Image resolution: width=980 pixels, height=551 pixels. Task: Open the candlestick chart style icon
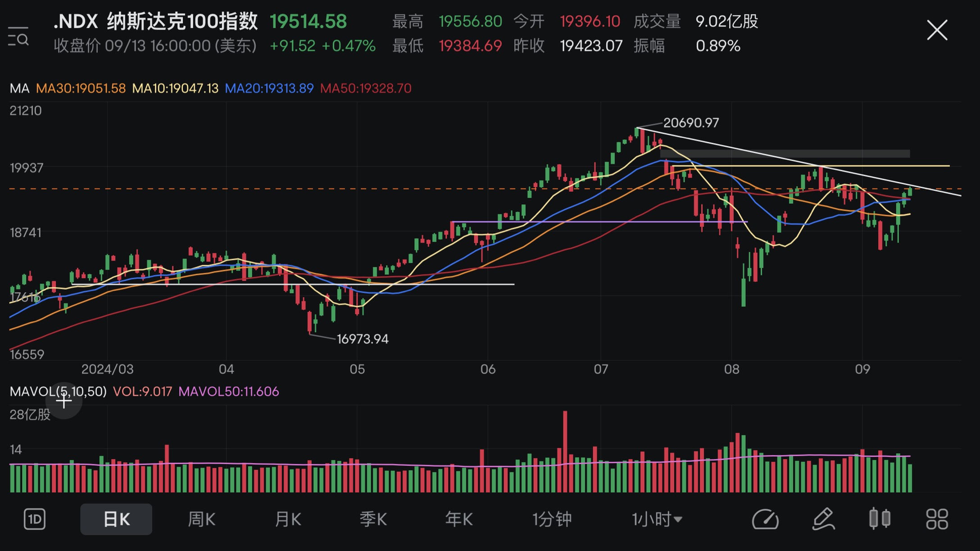point(880,519)
